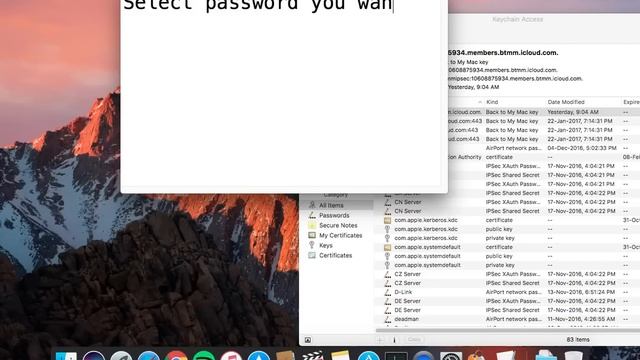This screenshot has width=640, height=360.
Task: Click the info 'i' button in bottom bar
Action: [x=394, y=340]
